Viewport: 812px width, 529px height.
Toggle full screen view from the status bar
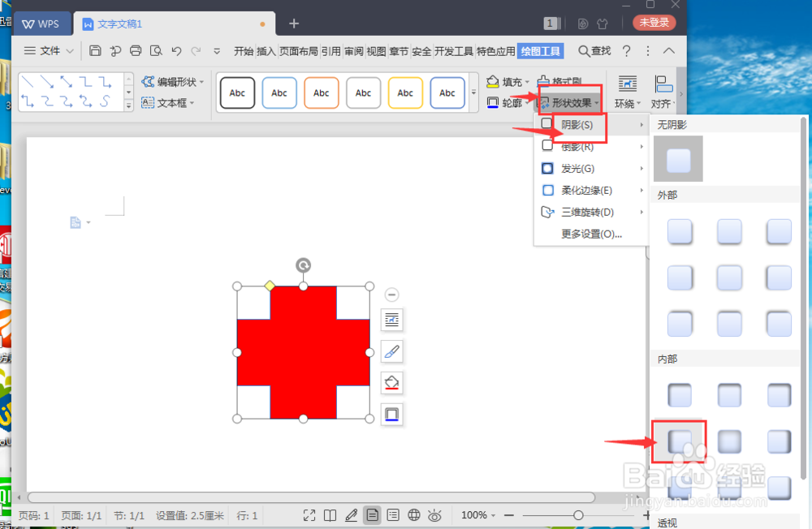(309, 514)
